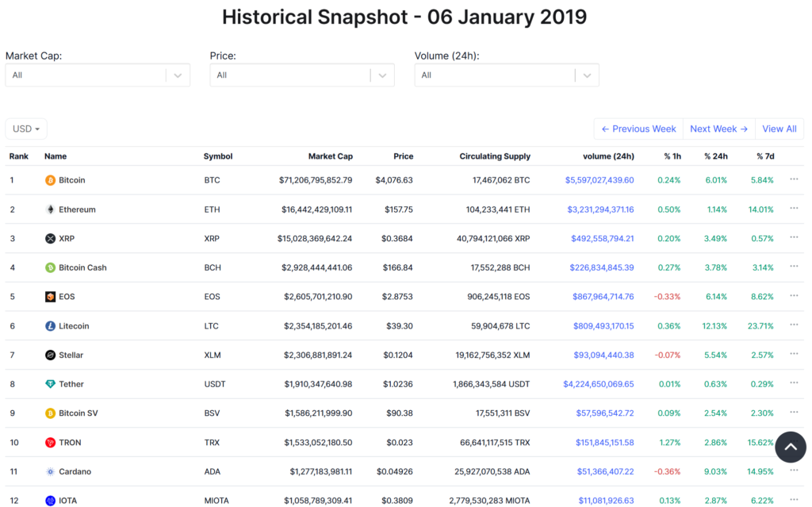Go to the Next Week snapshot

718,129
